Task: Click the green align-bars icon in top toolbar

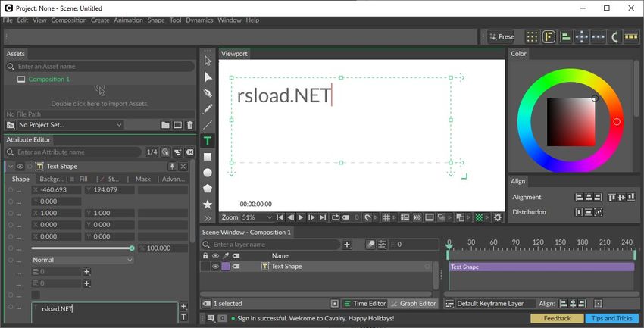Action: (565, 37)
